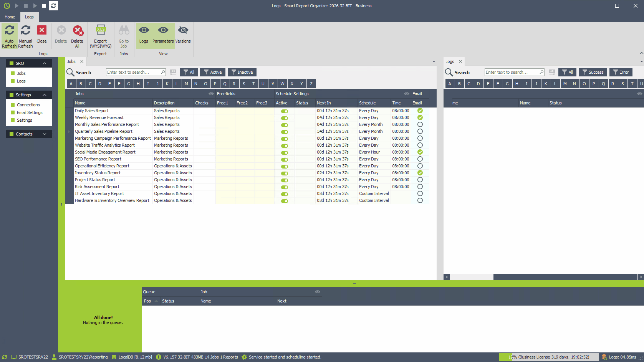Image resolution: width=644 pixels, height=362 pixels.
Task: Click the service gear status icon
Action: click(244, 357)
